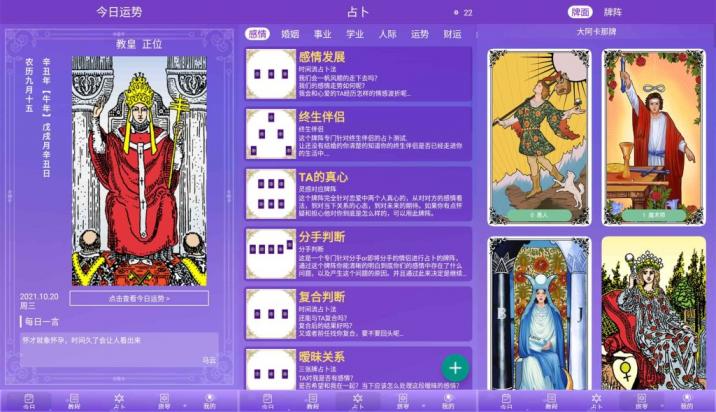This screenshot has width=716, height=412.
Task: Open the large Hierophant (教皇) card image
Action: pos(139,171)
